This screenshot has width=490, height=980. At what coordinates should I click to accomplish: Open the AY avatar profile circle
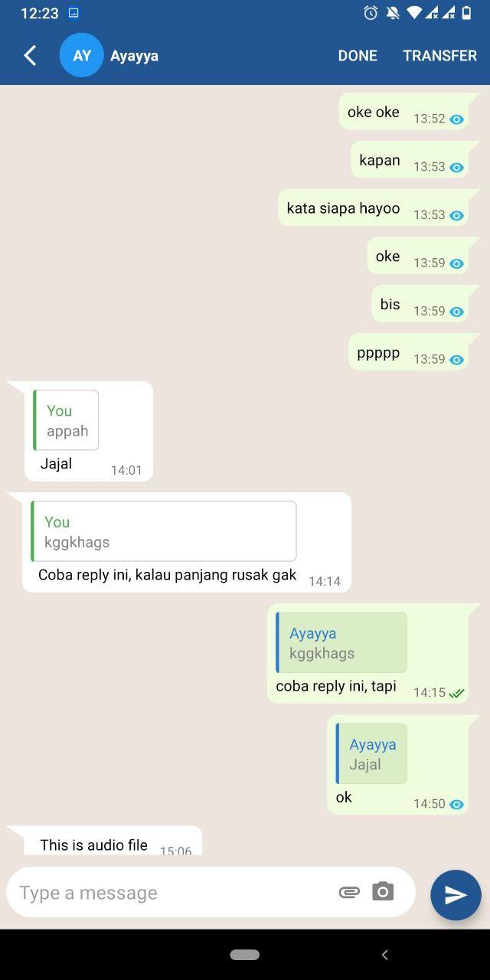coord(82,55)
